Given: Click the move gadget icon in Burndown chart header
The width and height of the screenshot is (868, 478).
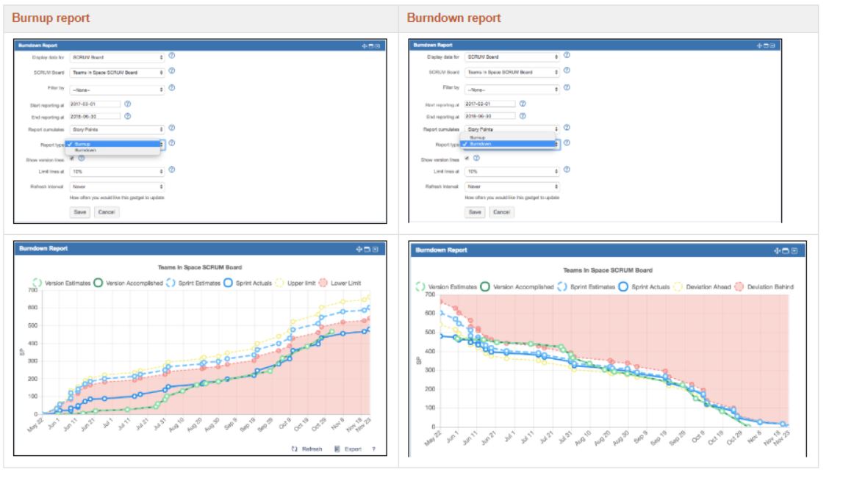Looking at the screenshot, I should (777, 251).
